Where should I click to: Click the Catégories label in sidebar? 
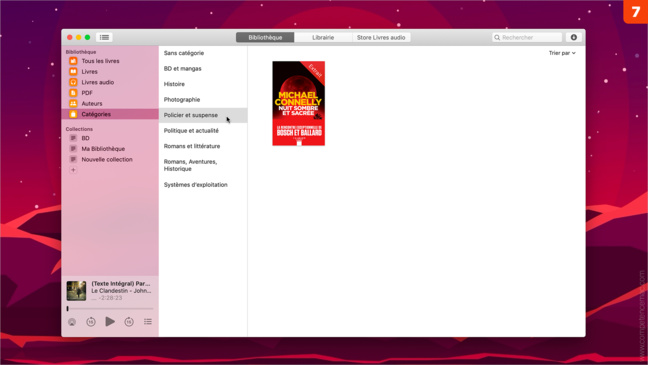96,114
